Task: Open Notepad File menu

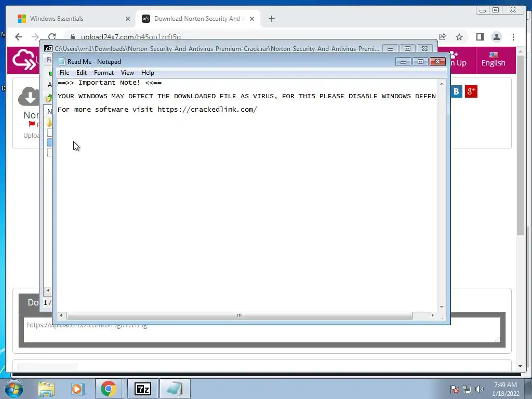Action: pos(64,73)
